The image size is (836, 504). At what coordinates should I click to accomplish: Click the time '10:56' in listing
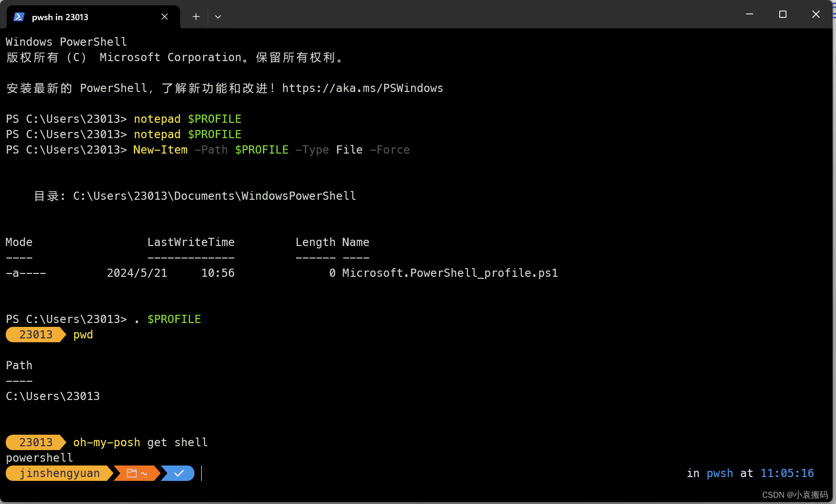[x=218, y=273]
